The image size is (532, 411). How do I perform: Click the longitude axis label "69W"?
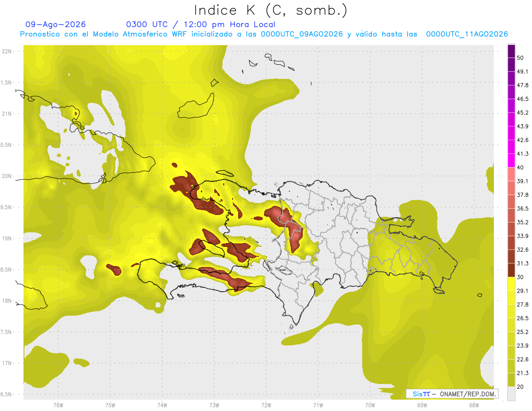[422, 405]
